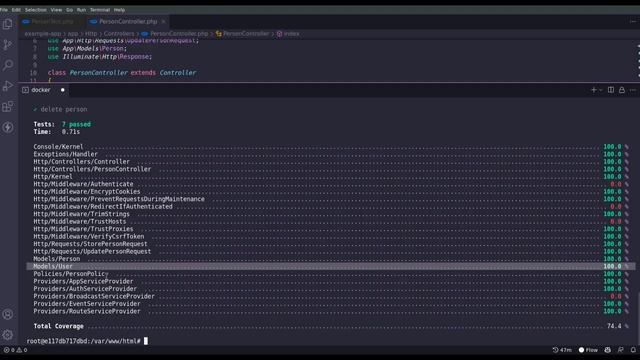
Task: Open the Explorer view in activity bar
Action: (x=8, y=24)
